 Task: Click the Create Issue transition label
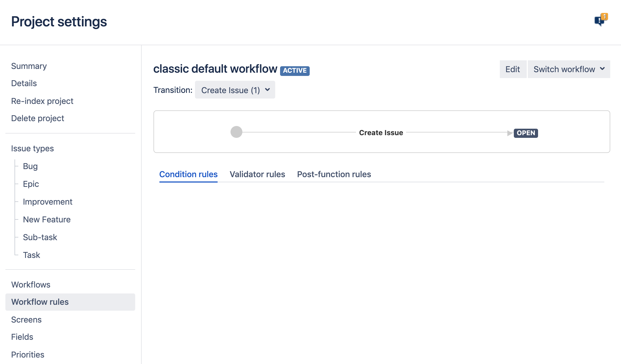[381, 132]
